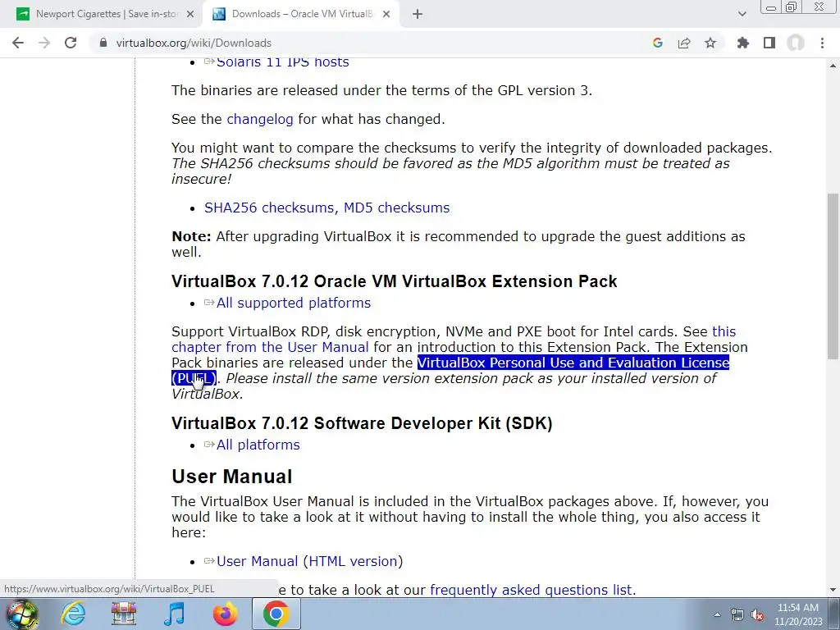Click the address bar URL
The image size is (840, 630).
click(x=194, y=43)
